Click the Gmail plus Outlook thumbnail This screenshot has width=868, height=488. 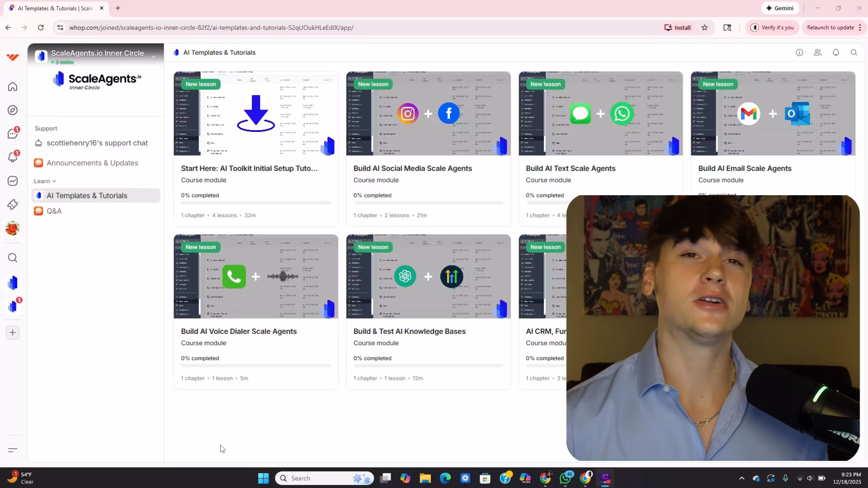(773, 113)
